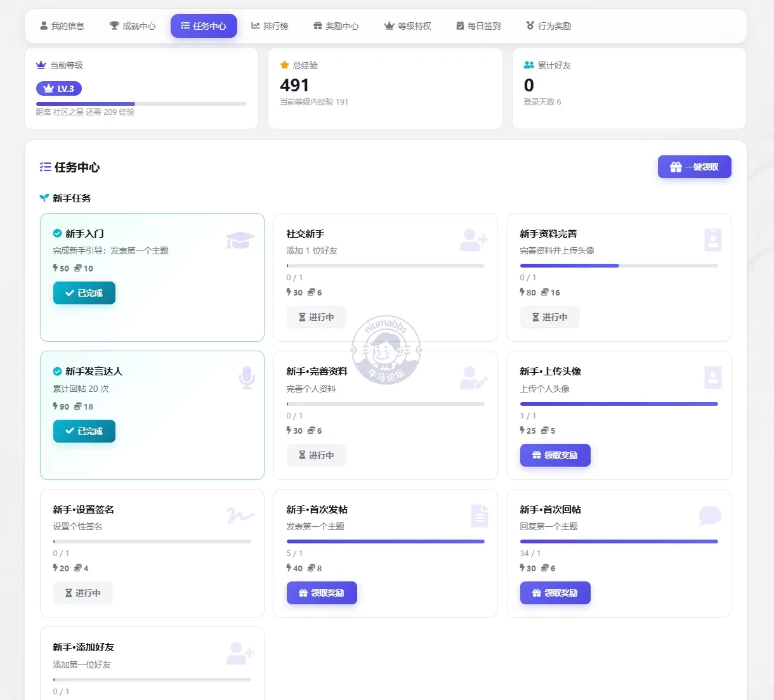Switch to 成就中心 tab
This screenshot has height=700, width=774.
coord(133,26)
